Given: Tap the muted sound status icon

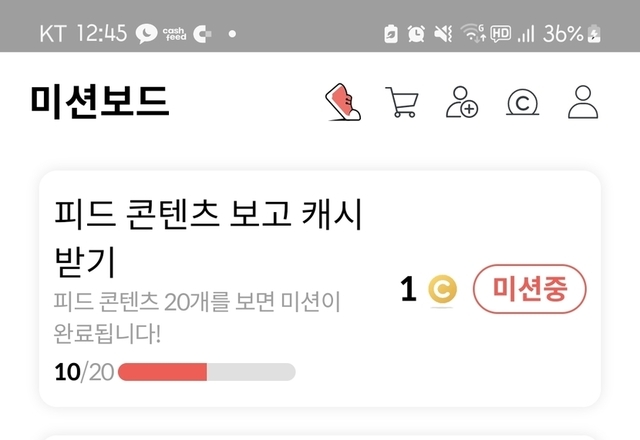Looking at the screenshot, I should click(443, 34).
